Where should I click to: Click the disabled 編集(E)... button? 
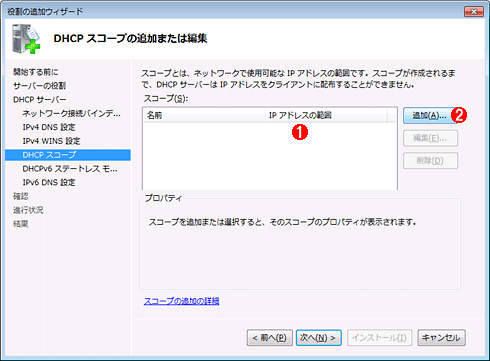point(430,138)
